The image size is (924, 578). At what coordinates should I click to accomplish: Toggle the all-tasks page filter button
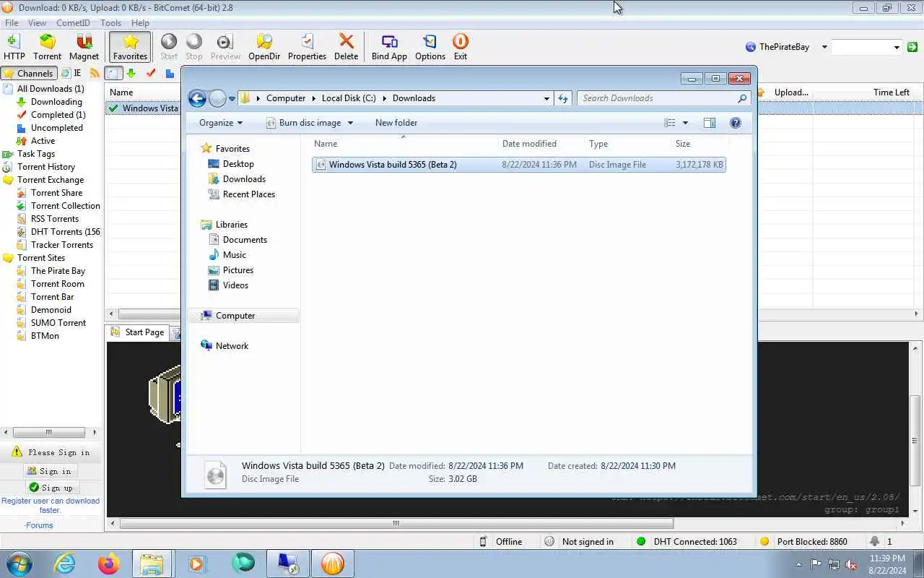[113, 73]
